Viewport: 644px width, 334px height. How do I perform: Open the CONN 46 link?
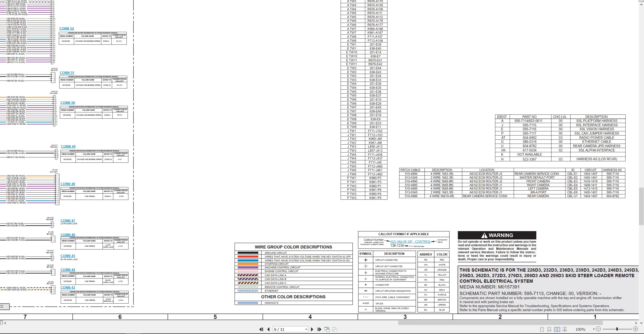(68, 235)
